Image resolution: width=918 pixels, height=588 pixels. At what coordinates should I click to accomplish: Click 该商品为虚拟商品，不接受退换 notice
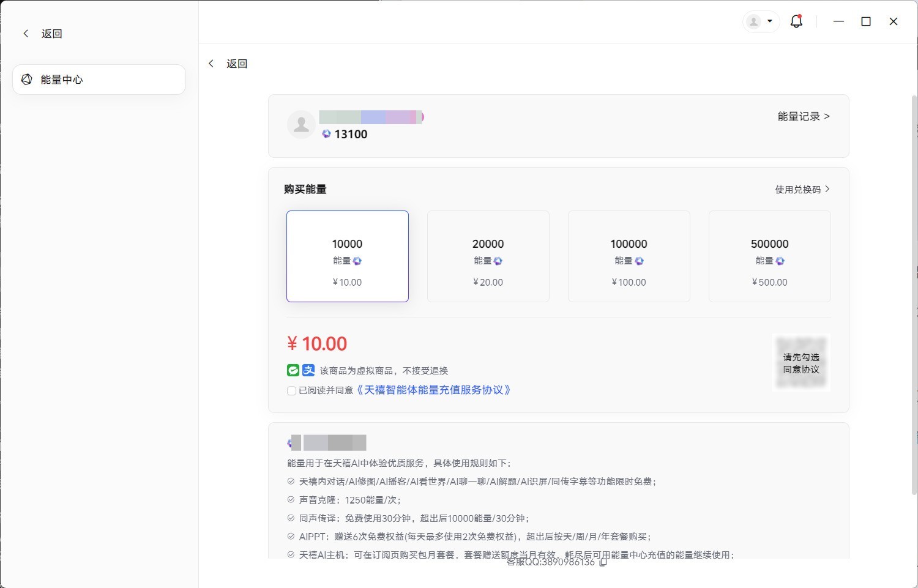pos(384,371)
